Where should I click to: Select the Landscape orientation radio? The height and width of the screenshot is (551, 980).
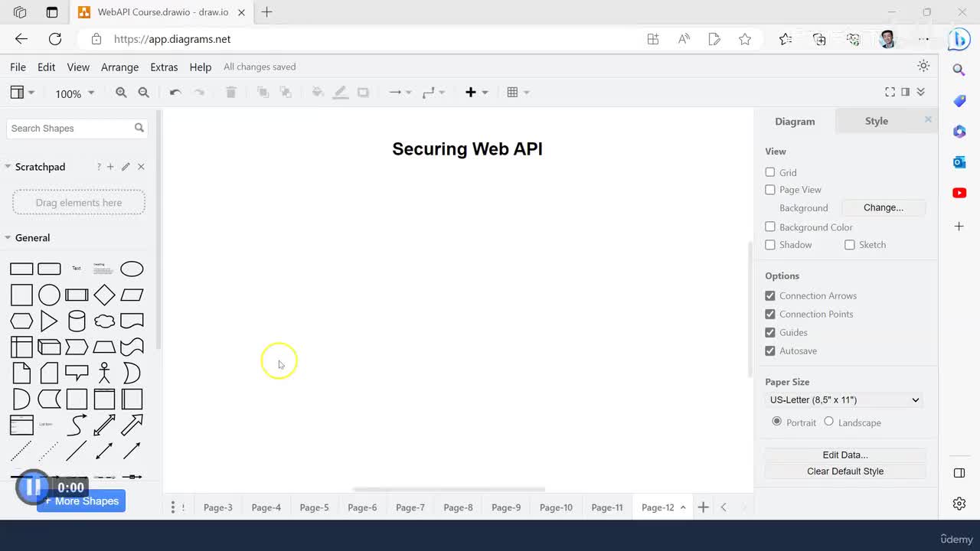click(x=828, y=422)
